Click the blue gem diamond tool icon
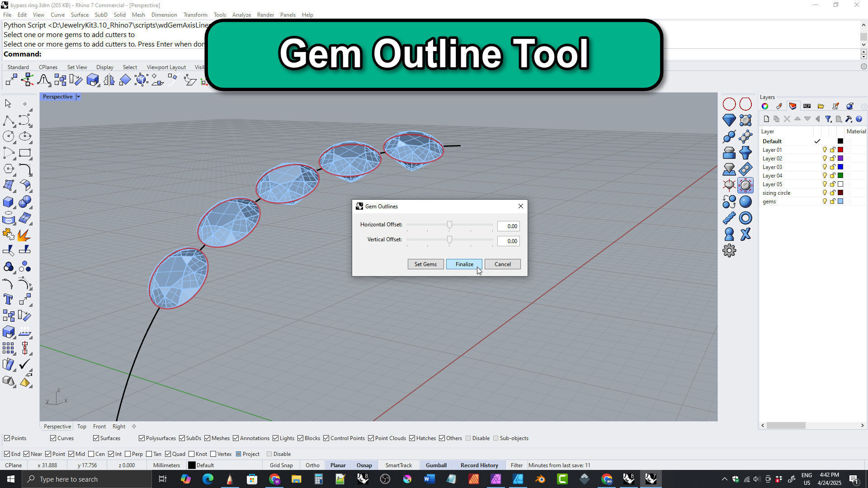 pyautogui.click(x=729, y=120)
